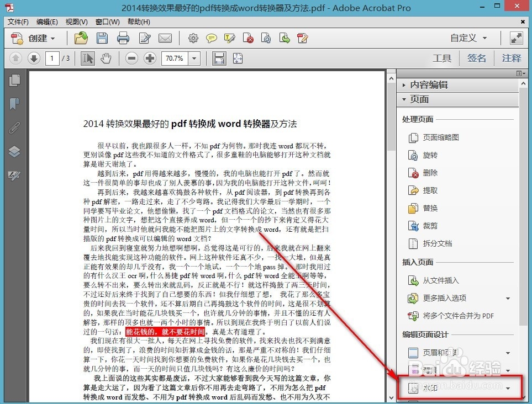
Task: Open the 文件(F) menu
Action: [x=18, y=22]
